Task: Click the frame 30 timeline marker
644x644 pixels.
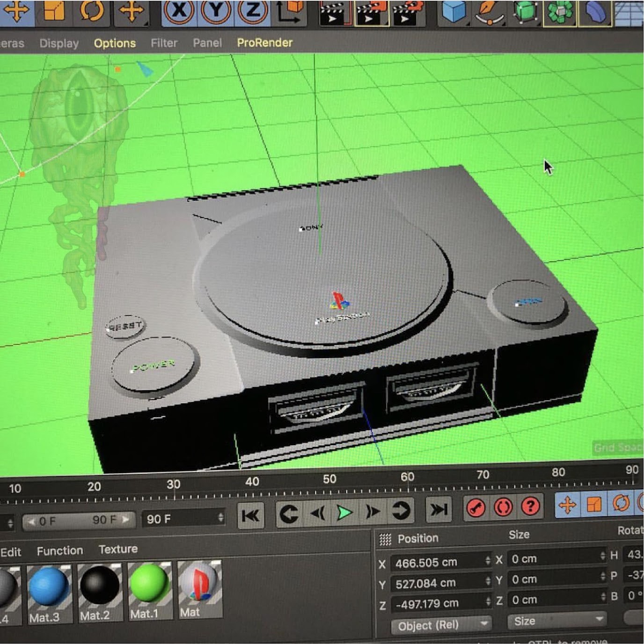Action: [x=173, y=484]
